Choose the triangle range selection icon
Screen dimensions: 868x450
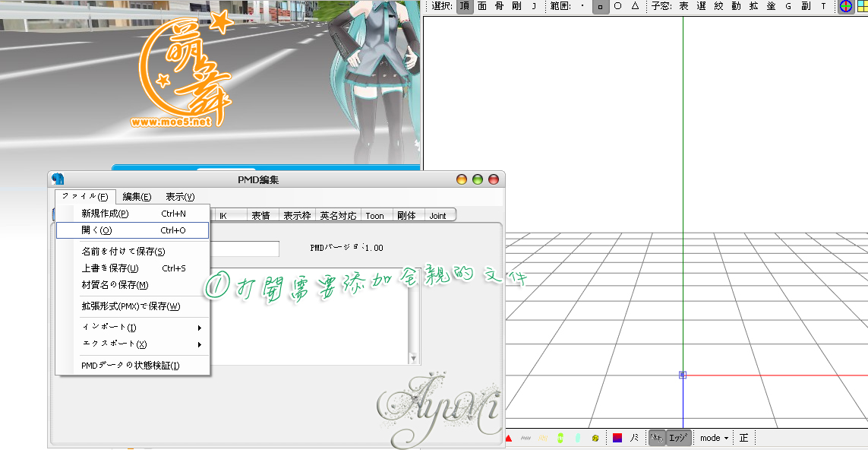[635, 7]
